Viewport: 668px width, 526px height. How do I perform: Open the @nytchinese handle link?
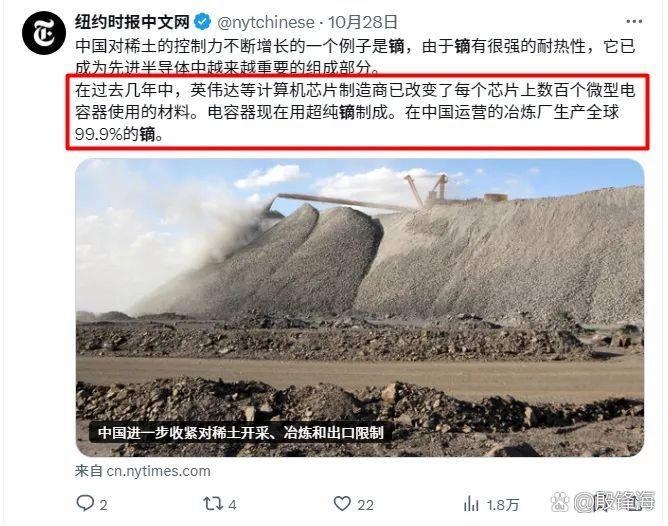(266, 22)
